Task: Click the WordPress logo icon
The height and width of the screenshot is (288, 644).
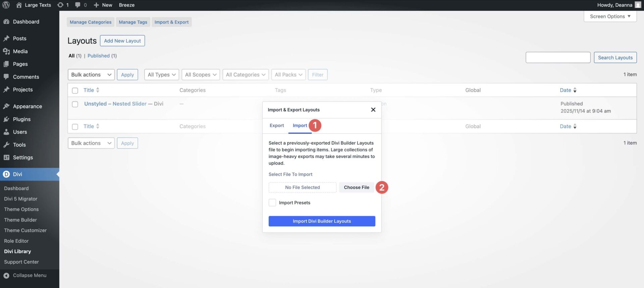Action: click(x=6, y=5)
